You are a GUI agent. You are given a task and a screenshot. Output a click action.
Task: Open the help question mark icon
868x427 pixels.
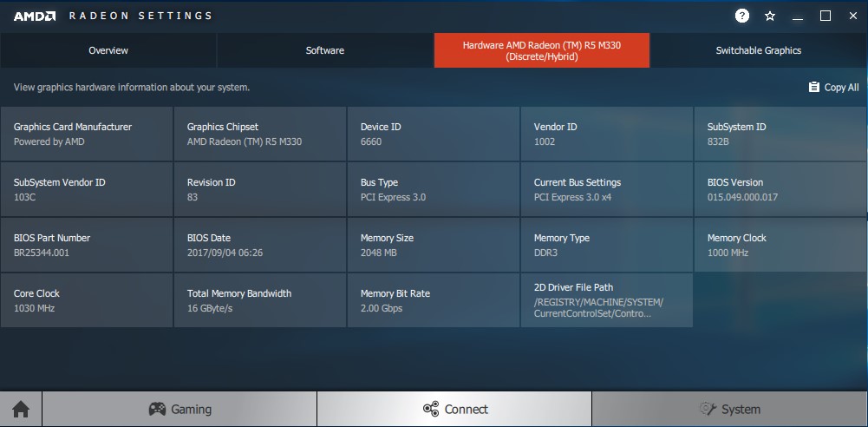(741, 16)
